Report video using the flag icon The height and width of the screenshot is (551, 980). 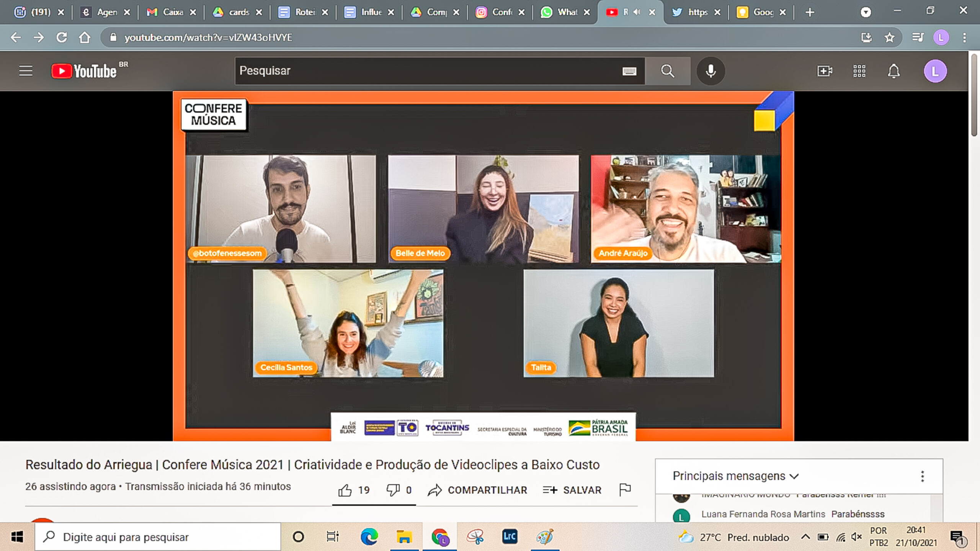[625, 489]
